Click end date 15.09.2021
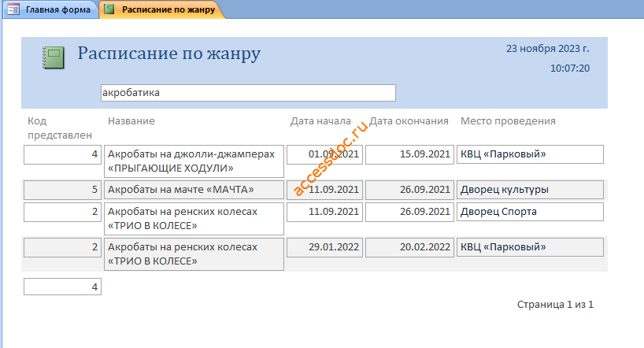Screen dimensions: 644x348 coord(409,154)
